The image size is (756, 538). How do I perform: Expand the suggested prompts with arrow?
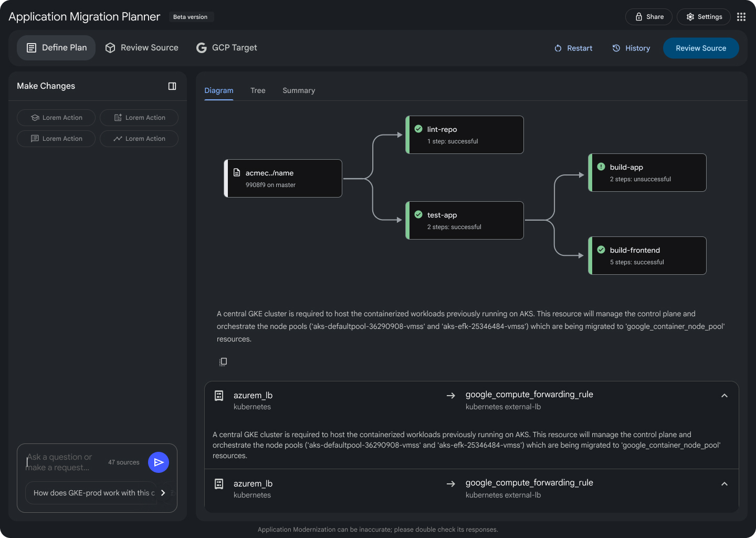(163, 493)
